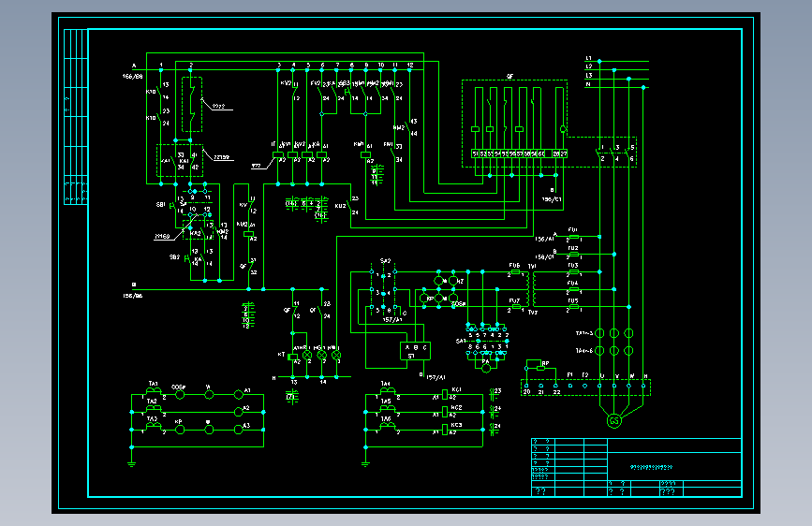This screenshot has height=526, width=812.
Task: Select the KA1 dashed relay box
Action: coord(180,160)
